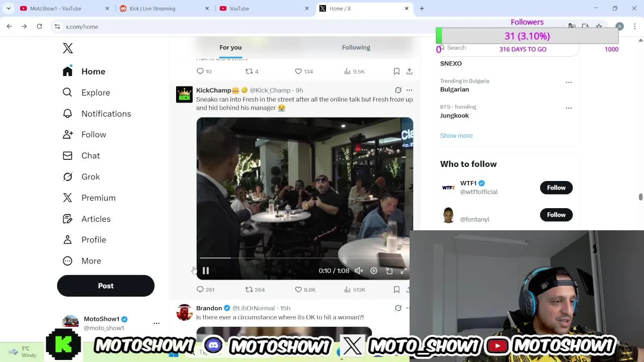Pause the KickChamp video
Image resolution: width=644 pixels, height=362 pixels.
206,270
